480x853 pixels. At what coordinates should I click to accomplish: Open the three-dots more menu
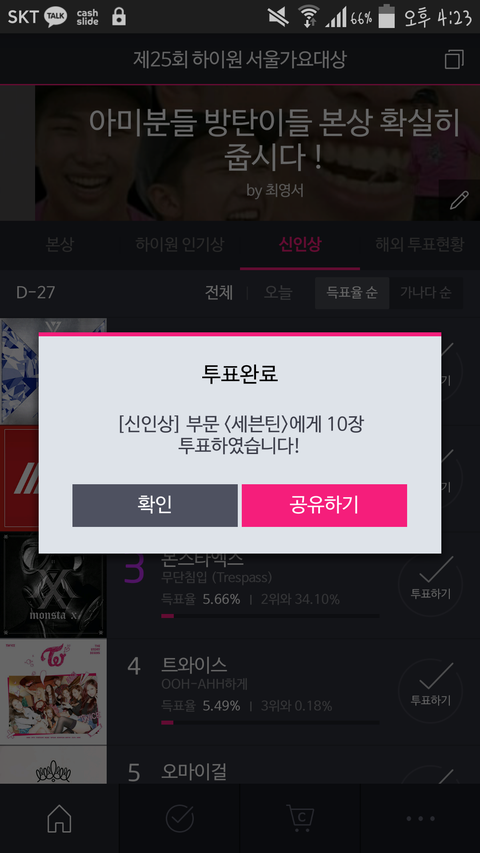[x=420, y=819]
